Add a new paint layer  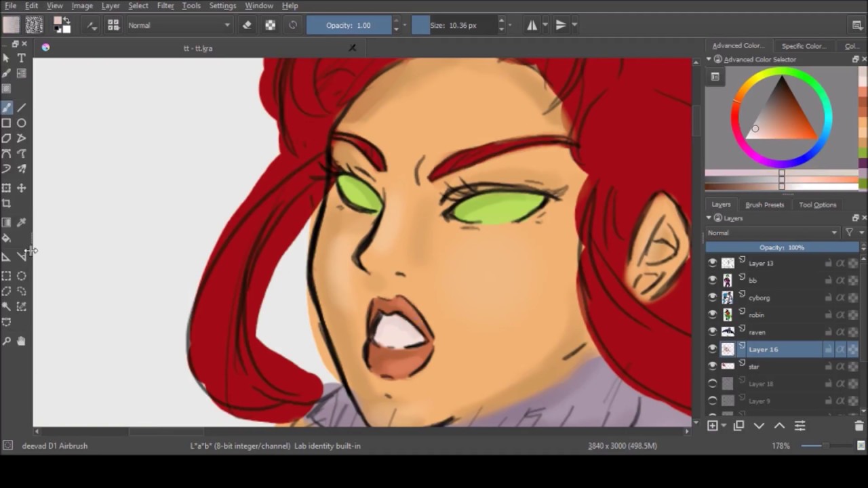coord(712,426)
